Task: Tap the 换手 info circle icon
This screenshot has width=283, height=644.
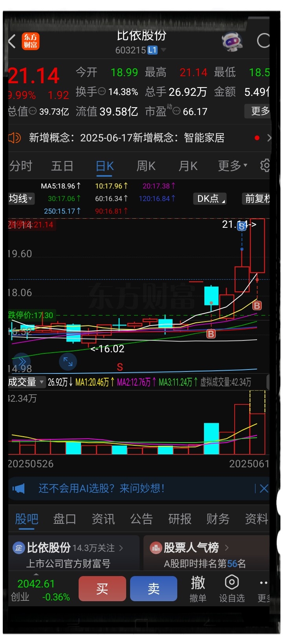Action: click(x=102, y=91)
